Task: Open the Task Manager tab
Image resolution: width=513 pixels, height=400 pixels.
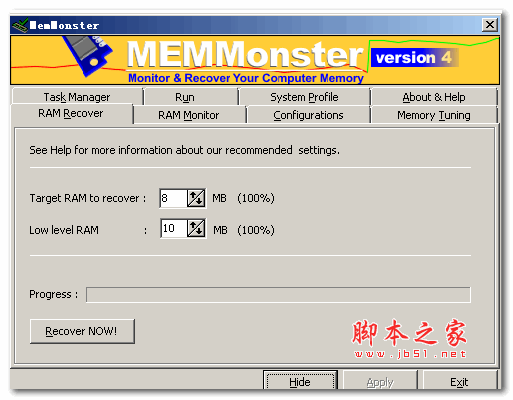Action: pos(77,97)
